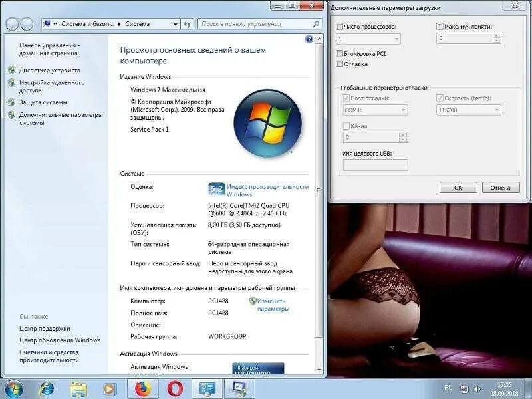The image size is (532, 399).
Task: Click the shield icon next to Диспетчер устройств
Action: (11, 70)
